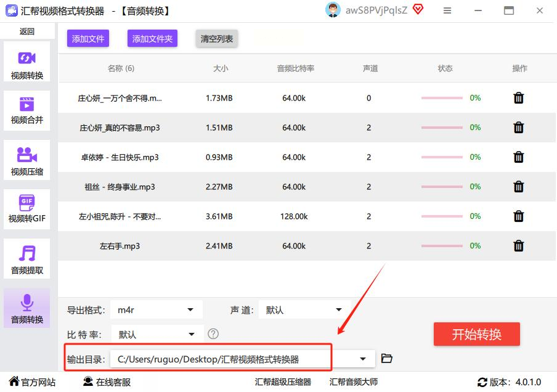Delete 卓依婷 - 生日快乐.mp3 via trash icon

[519, 157]
